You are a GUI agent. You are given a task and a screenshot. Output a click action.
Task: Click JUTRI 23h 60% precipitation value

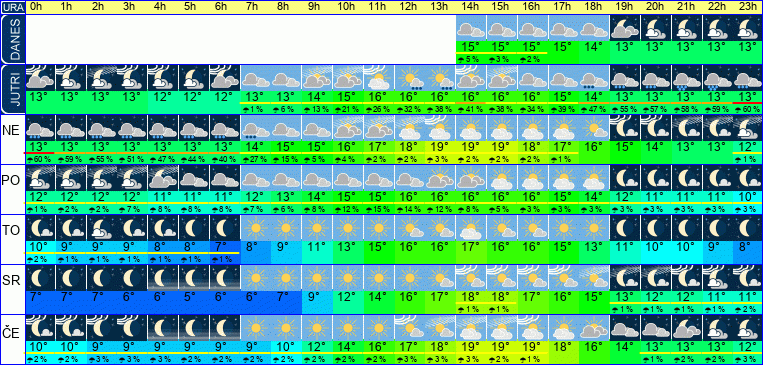pos(748,110)
